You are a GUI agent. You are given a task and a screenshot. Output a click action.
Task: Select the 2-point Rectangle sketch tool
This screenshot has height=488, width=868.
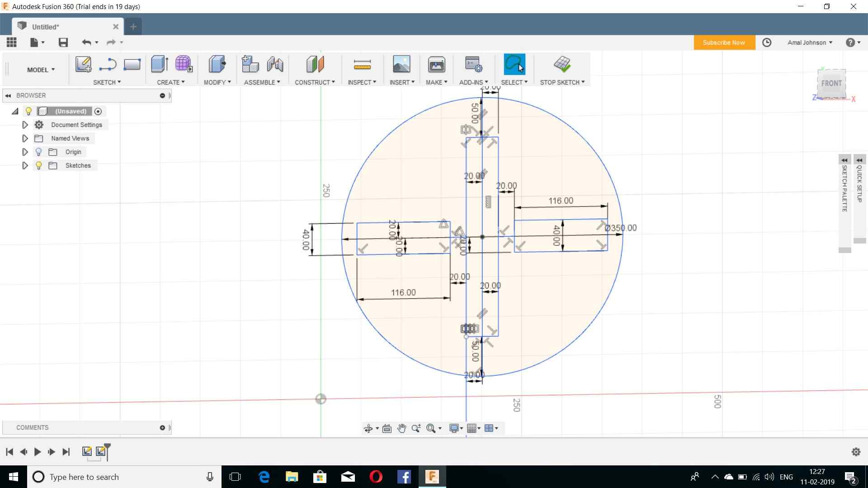point(132,64)
